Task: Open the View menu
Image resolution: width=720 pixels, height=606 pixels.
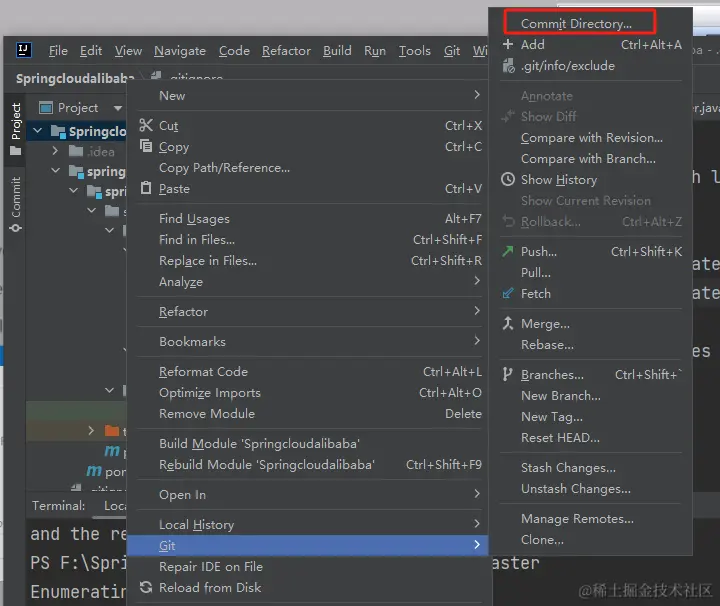Action: [128, 50]
